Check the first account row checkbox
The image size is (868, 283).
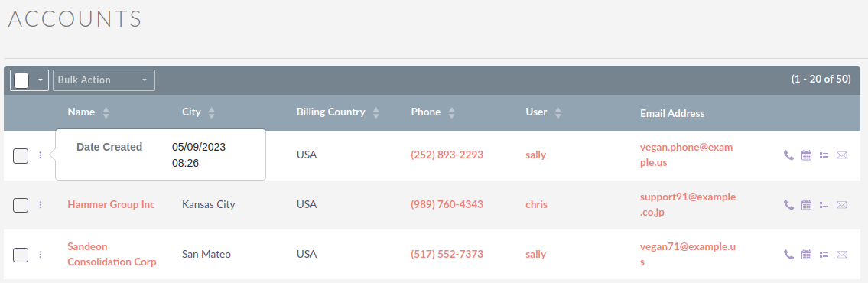pyautogui.click(x=21, y=156)
